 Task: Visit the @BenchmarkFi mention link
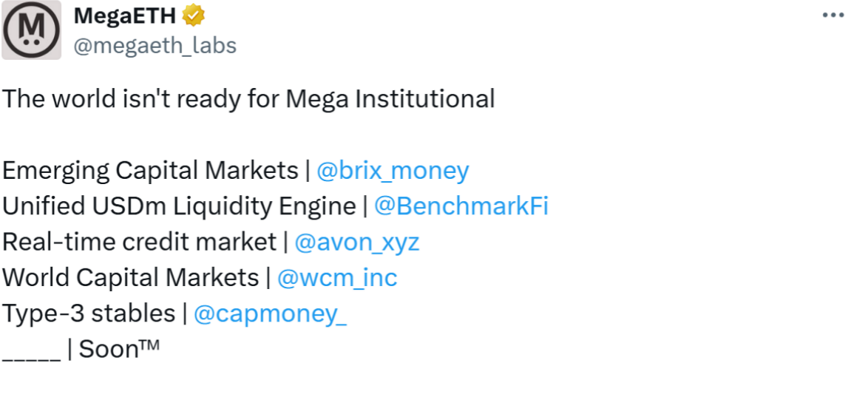tap(461, 206)
